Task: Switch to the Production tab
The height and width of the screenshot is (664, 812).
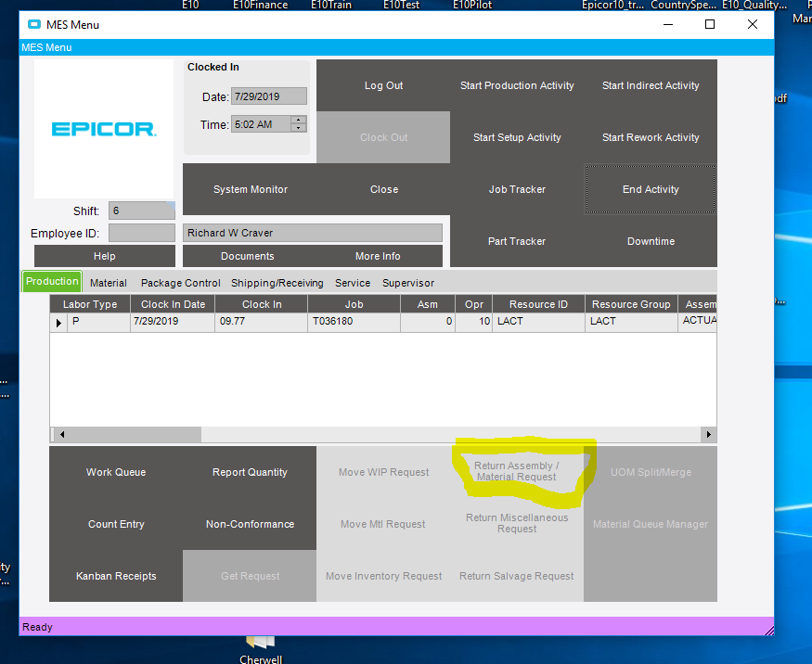Action: (52, 282)
